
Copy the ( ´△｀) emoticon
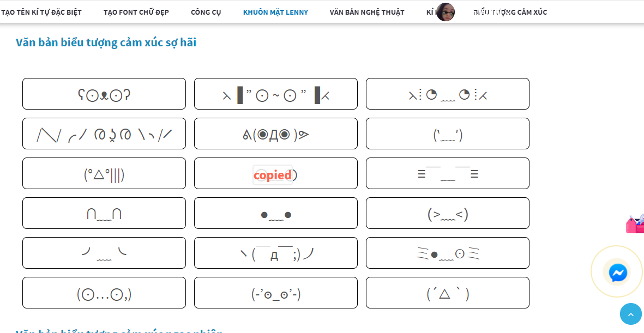tap(448, 293)
